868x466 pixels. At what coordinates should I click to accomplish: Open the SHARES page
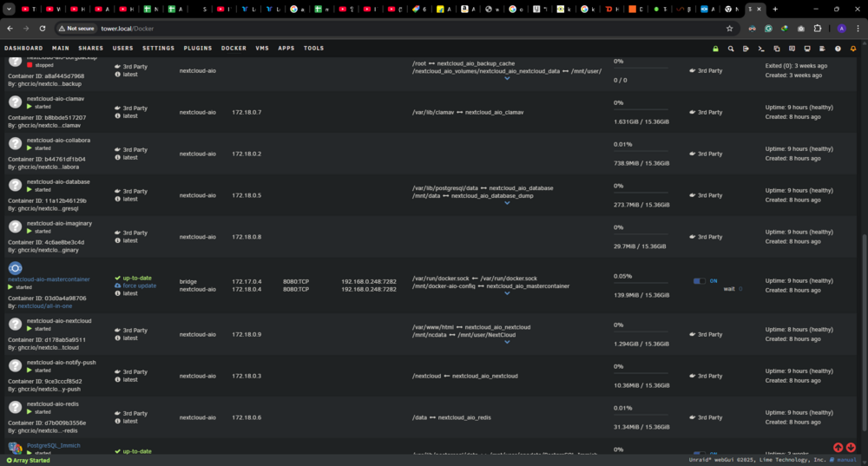tap(91, 49)
